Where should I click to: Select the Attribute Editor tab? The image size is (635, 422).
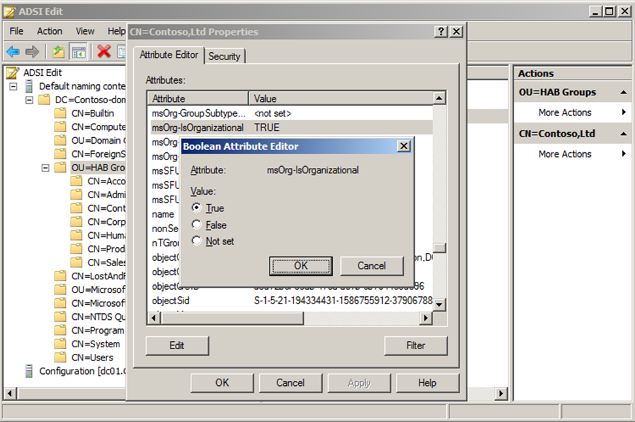169,55
